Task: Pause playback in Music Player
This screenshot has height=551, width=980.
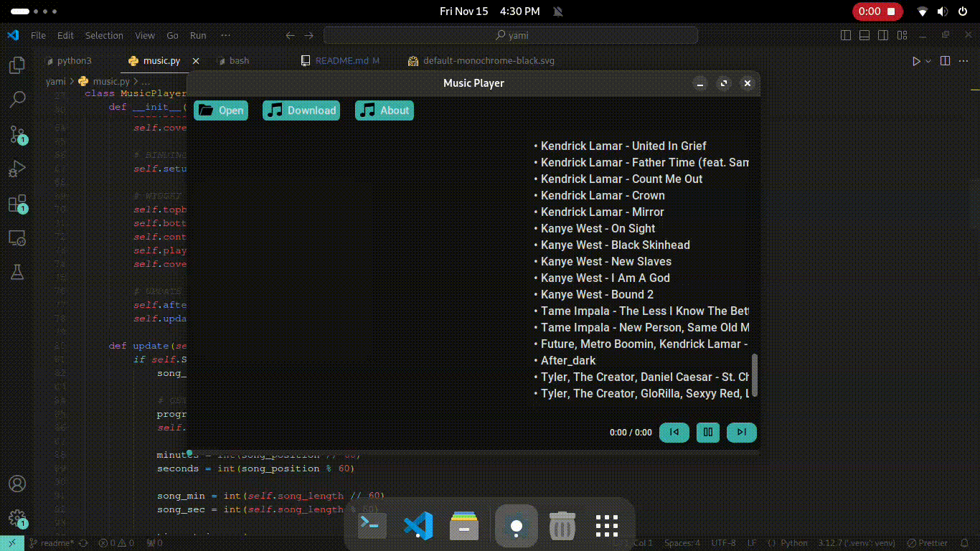Action: [x=707, y=432]
